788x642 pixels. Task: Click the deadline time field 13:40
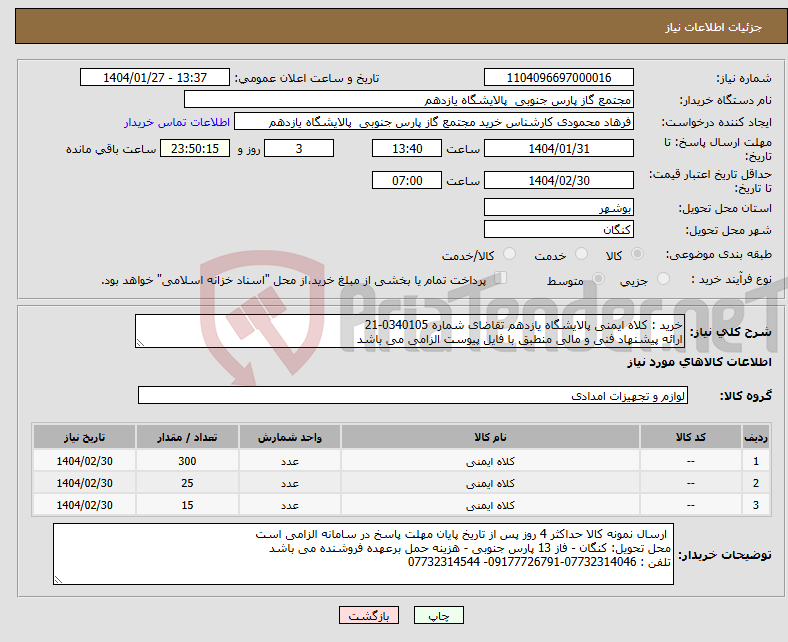coord(407,148)
